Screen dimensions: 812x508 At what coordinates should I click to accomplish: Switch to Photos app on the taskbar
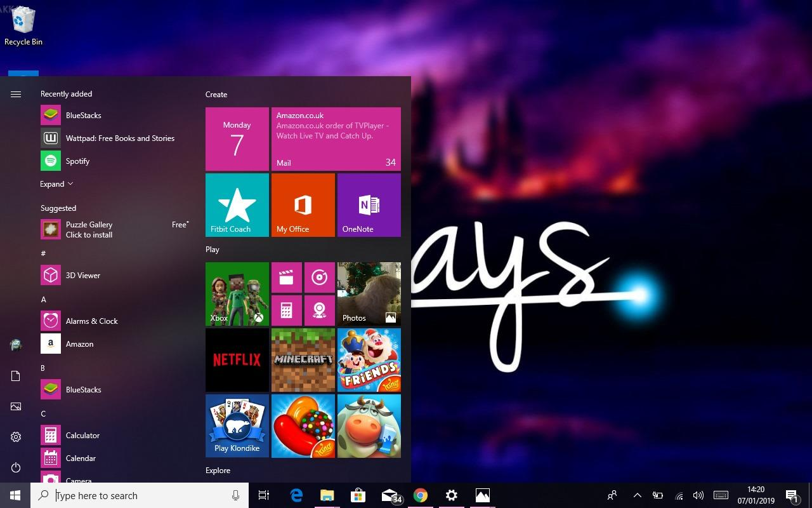coord(482,495)
